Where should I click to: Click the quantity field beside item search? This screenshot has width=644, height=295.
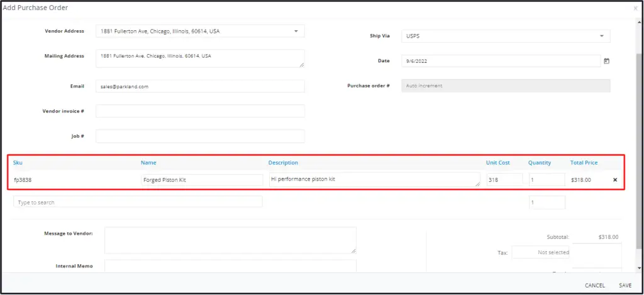pos(547,202)
